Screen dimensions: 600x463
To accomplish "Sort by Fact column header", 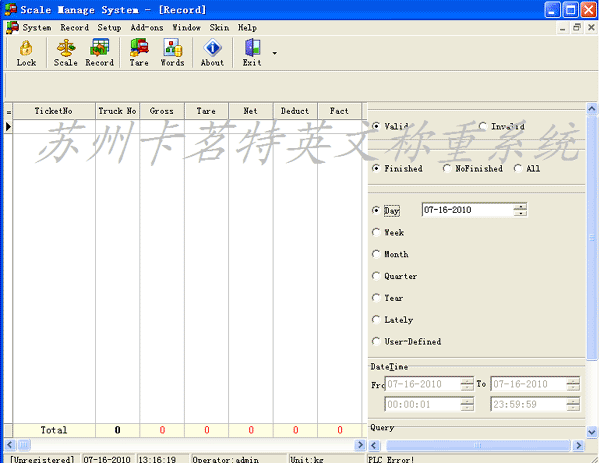I will point(339,111).
